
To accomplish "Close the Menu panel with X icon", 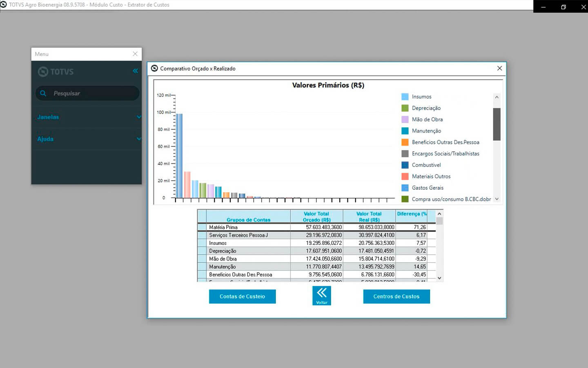I will [135, 54].
